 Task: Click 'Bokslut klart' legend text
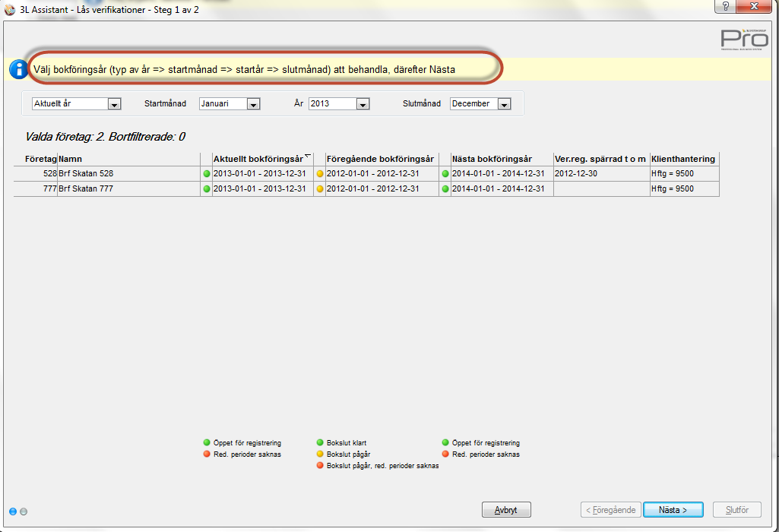click(x=347, y=442)
